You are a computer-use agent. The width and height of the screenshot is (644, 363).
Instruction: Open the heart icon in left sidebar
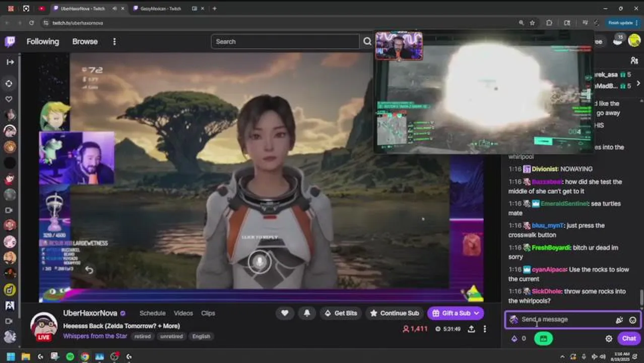click(x=9, y=99)
